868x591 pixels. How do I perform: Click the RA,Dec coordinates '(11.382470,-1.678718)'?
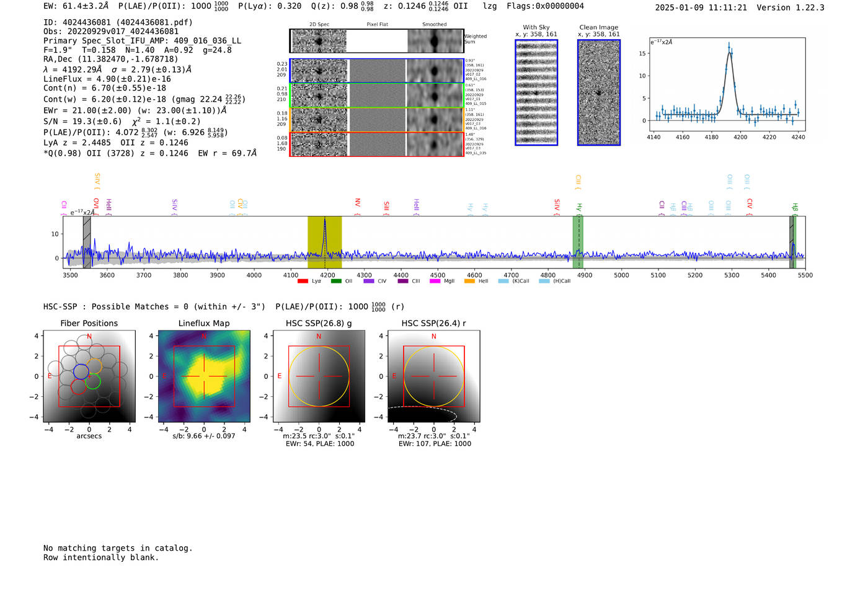(128, 60)
